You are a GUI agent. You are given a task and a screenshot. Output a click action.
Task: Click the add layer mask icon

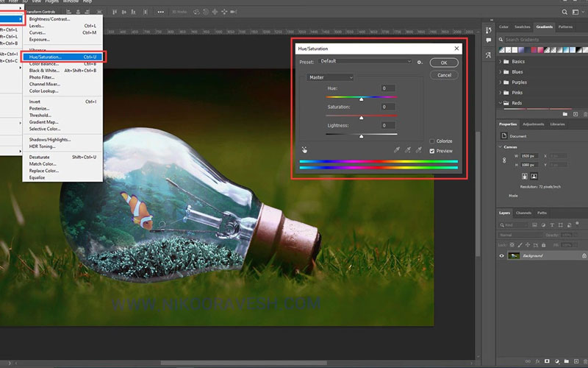pos(547,361)
